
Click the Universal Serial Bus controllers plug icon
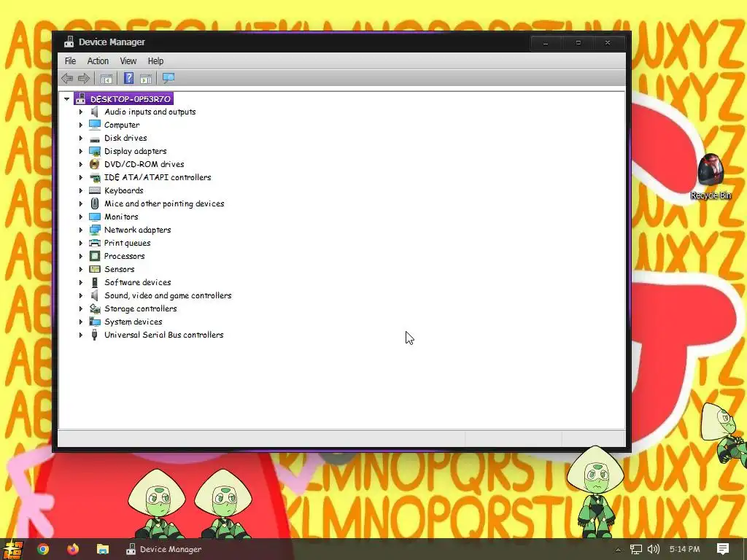tap(95, 335)
